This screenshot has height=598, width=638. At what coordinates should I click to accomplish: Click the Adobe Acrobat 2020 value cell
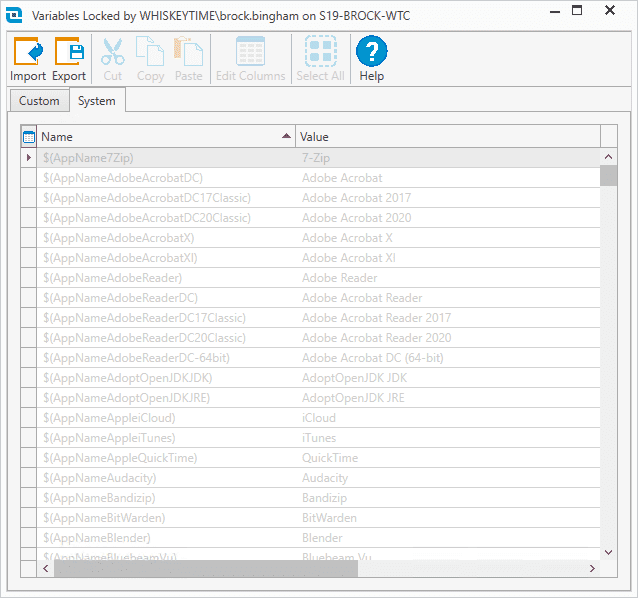[448, 218]
